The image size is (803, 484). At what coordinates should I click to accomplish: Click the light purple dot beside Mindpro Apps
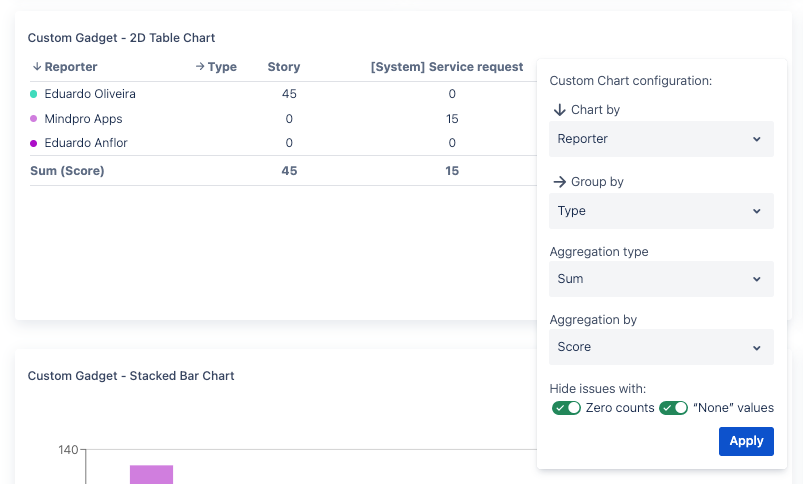click(34, 119)
